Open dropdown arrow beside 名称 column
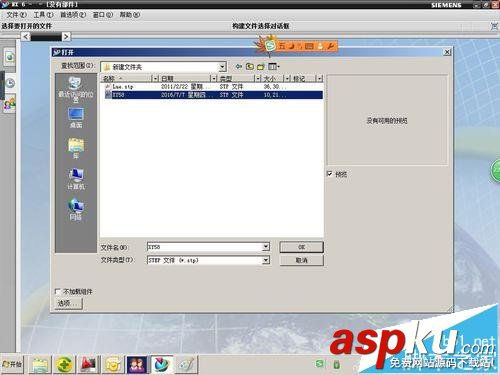This screenshot has height=375, width=500. coord(155,79)
